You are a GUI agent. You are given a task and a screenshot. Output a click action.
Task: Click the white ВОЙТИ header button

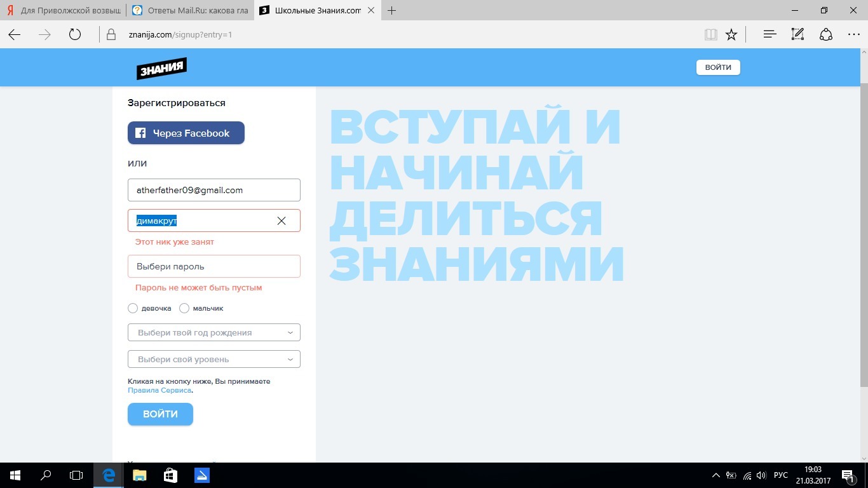click(718, 67)
